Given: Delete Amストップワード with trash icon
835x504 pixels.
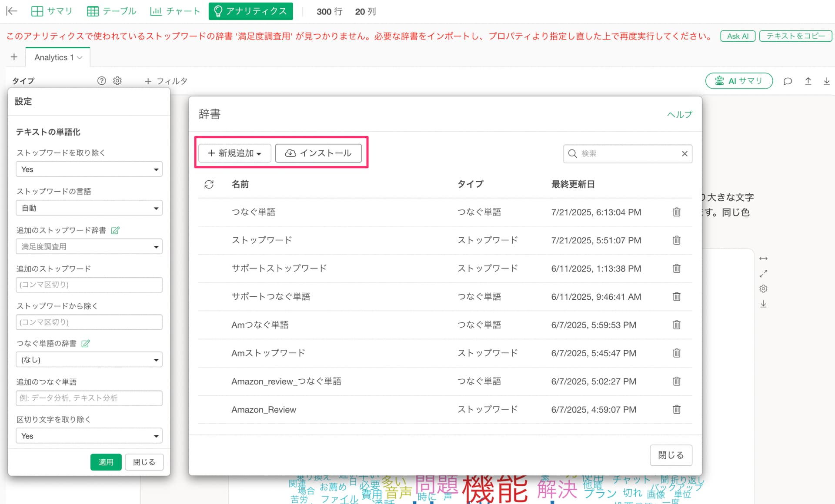Looking at the screenshot, I should tap(677, 353).
